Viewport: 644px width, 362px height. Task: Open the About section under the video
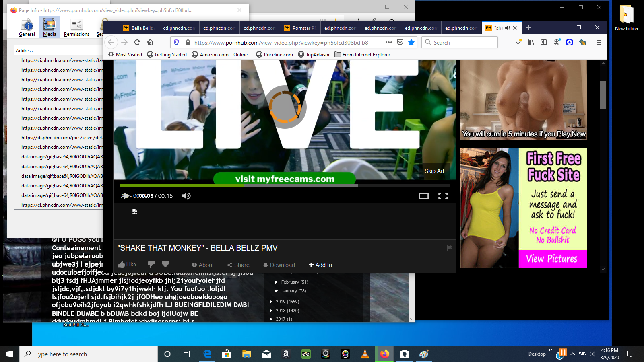click(203, 265)
